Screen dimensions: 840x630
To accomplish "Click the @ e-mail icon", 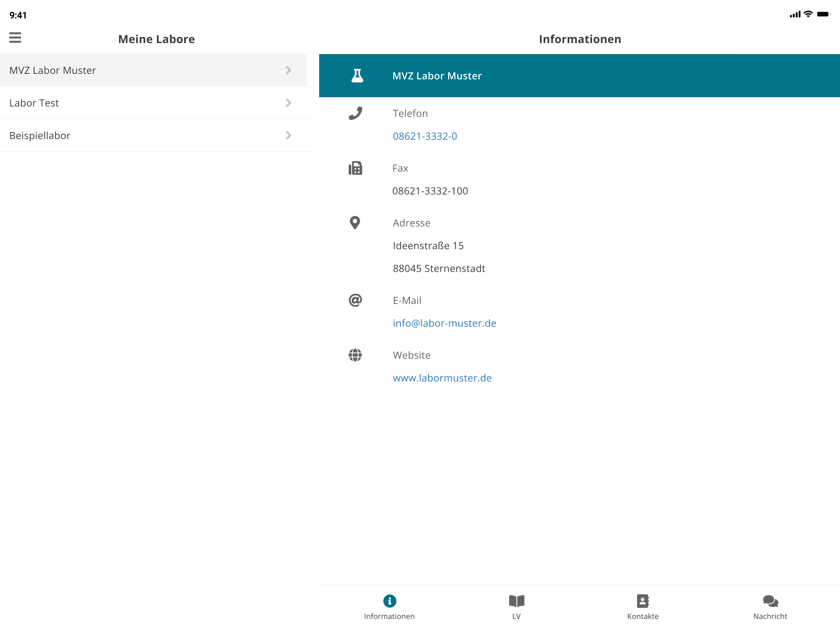I will (355, 300).
